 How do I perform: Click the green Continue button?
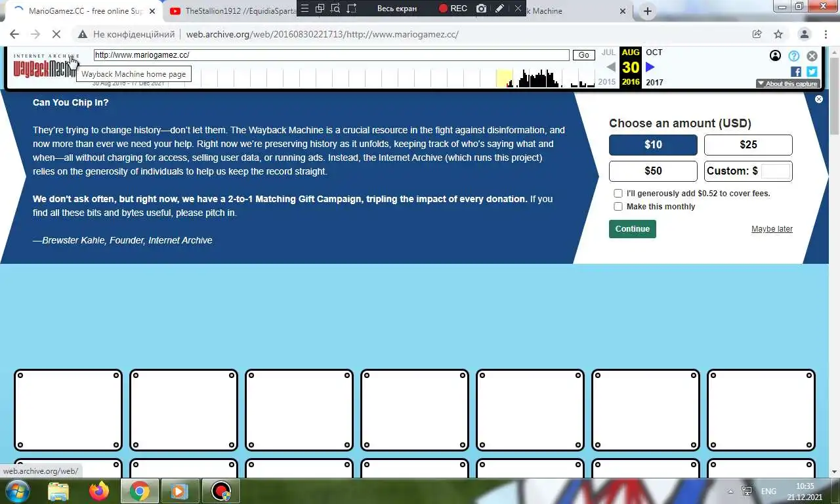point(633,229)
